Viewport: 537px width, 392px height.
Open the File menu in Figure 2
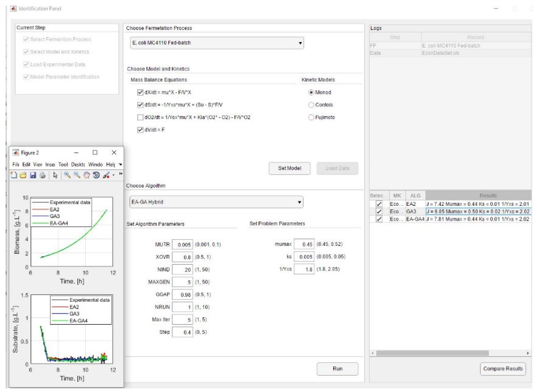[16, 164]
